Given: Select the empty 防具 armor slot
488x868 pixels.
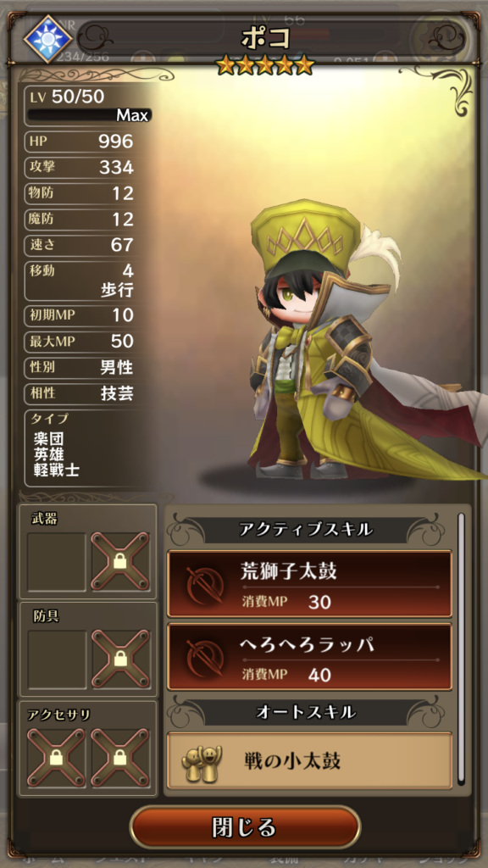Looking at the screenshot, I should click(x=57, y=659).
